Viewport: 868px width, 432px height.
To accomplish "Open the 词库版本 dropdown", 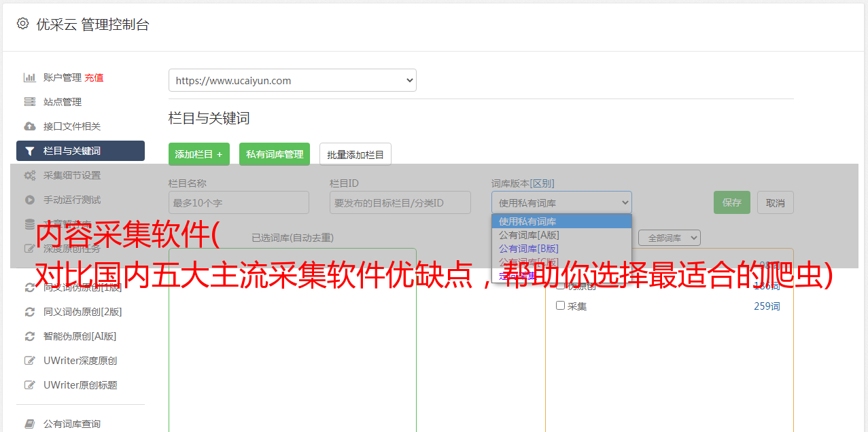I will 561,202.
